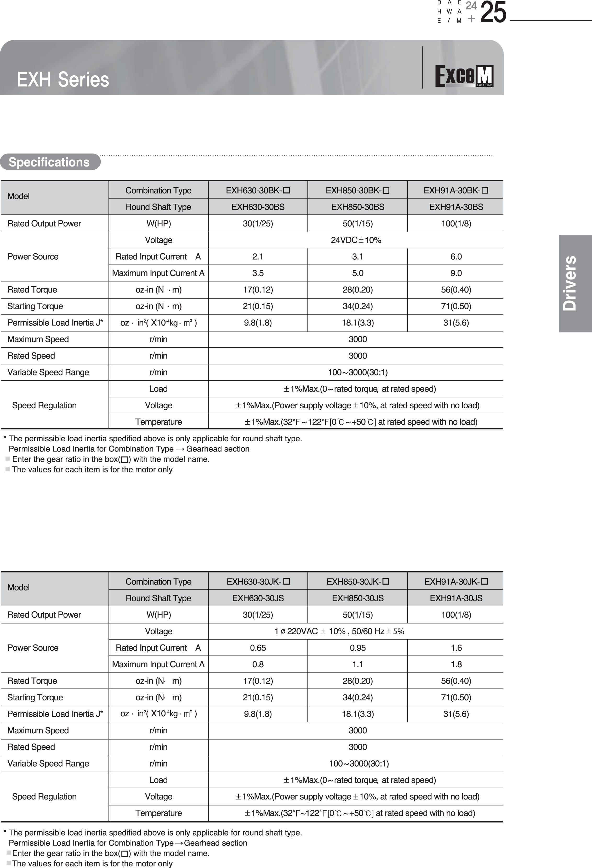
Task: Click square bullet before first 'Enter the gear ratio'
Action: (8, 459)
